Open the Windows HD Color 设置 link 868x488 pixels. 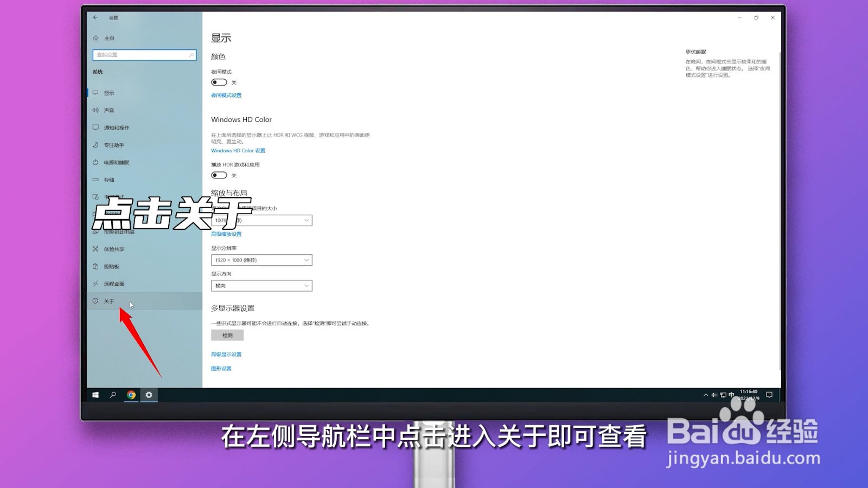(x=238, y=151)
